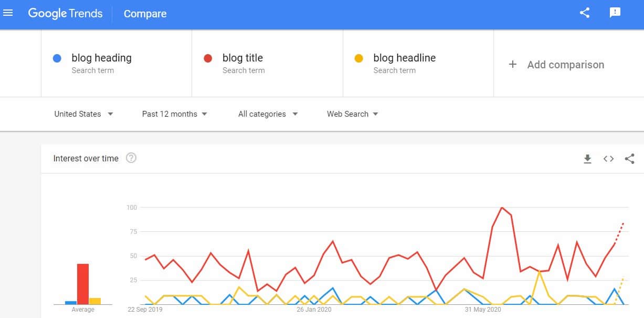The width and height of the screenshot is (644, 318).
Task: Click the embed code icon
Action: (608, 159)
